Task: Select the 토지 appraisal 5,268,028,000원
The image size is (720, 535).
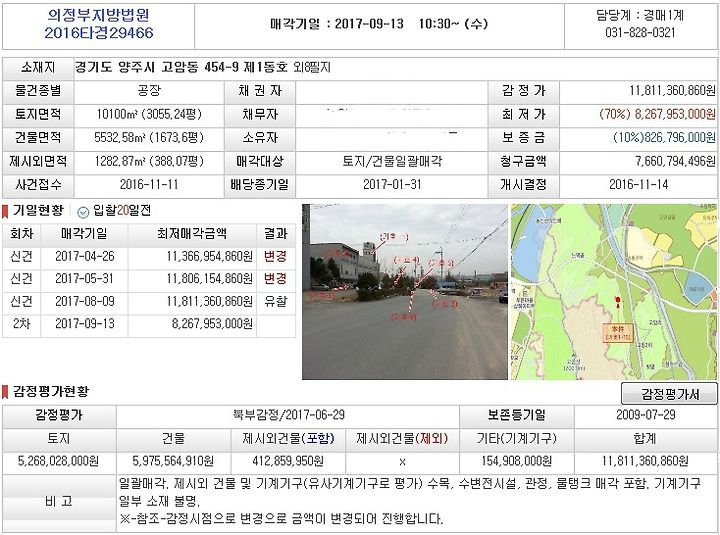Action: click(x=58, y=461)
